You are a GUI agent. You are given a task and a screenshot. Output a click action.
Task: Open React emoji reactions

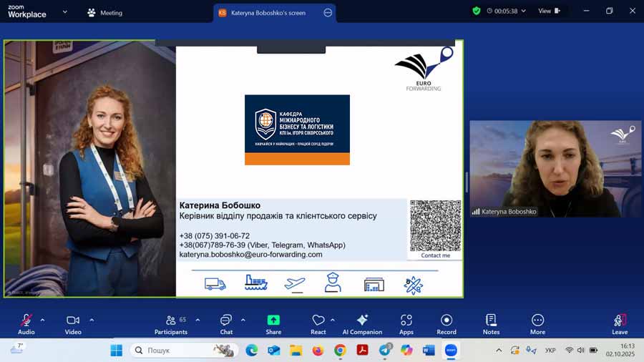318,321
